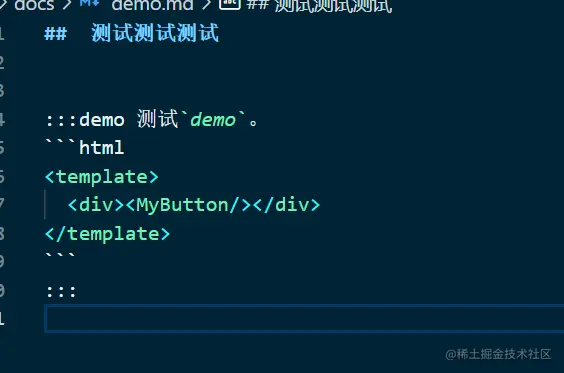Click the @稀土掘金技术社区 watermark text
564x373 pixels.
click(498, 354)
